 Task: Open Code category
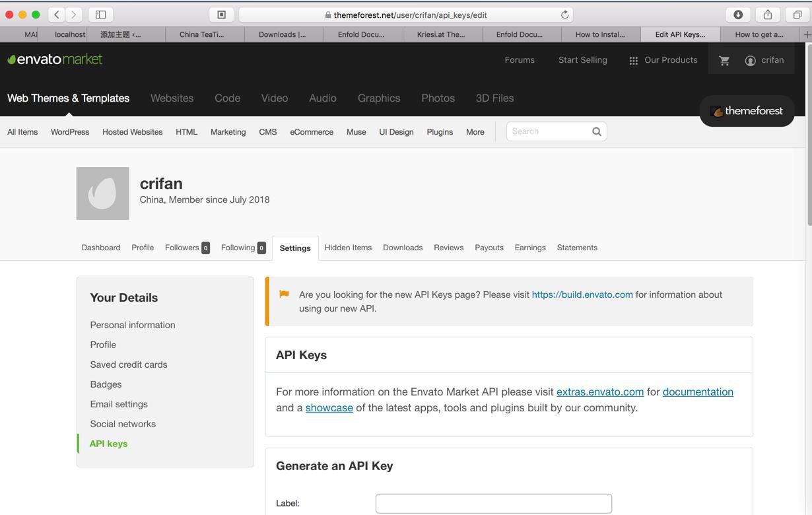(x=227, y=98)
